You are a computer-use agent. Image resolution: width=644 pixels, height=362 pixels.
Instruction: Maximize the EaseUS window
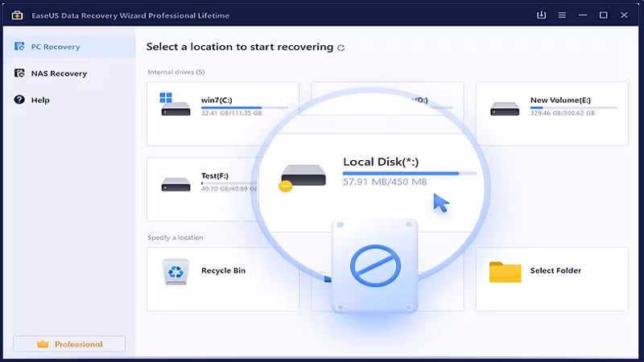tap(603, 15)
